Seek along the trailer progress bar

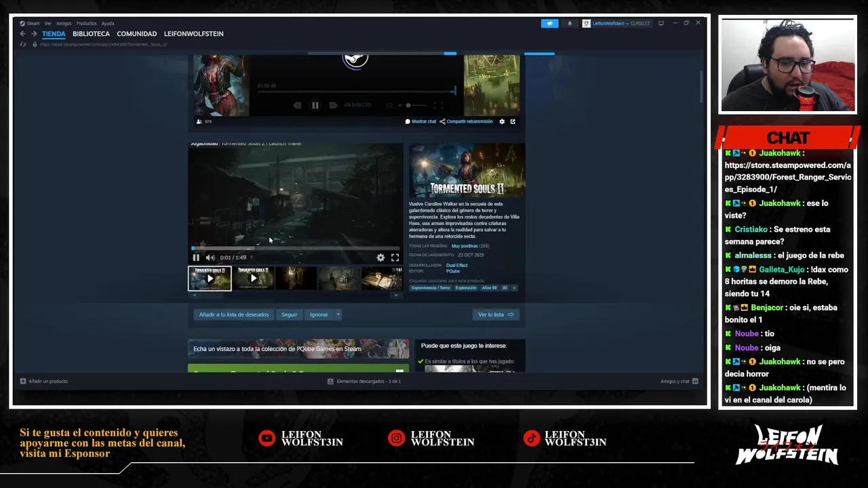tap(296, 248)
